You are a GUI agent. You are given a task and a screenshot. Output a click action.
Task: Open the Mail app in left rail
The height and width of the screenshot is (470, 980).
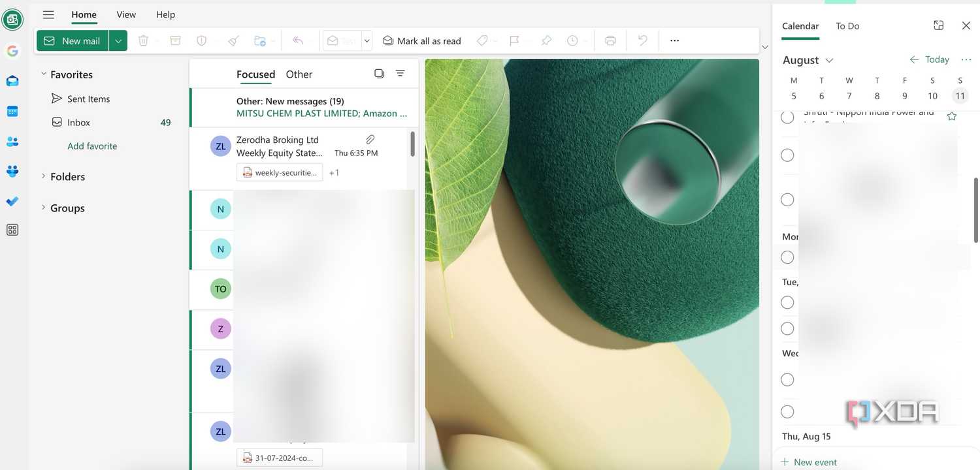[x=12, y=81]
